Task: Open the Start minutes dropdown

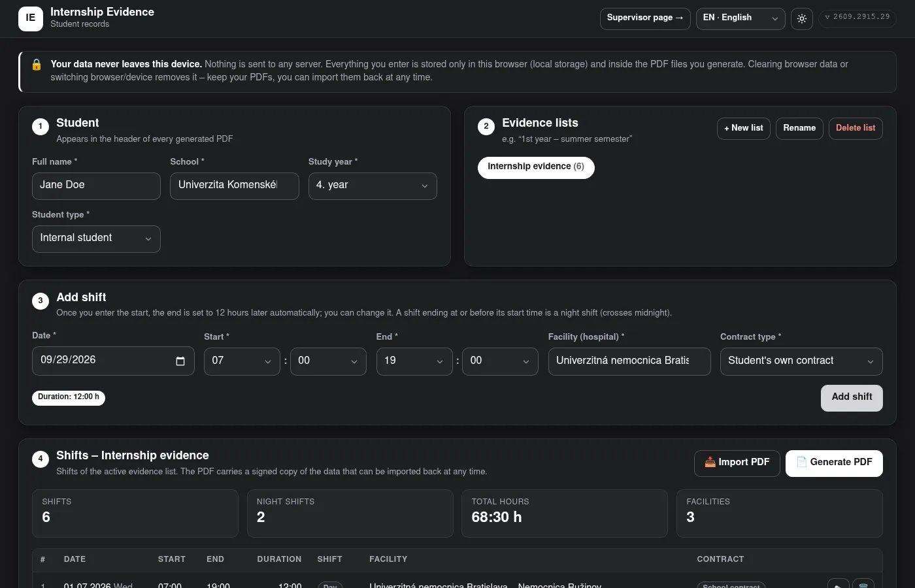Action: [328, 361]
